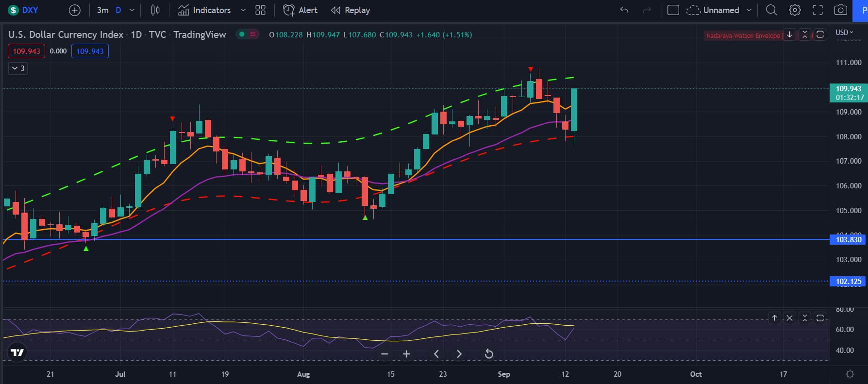This screenshot has height=384, width=868.
Task: Zoom out the chart with minus button
Action: coord(385,354)
